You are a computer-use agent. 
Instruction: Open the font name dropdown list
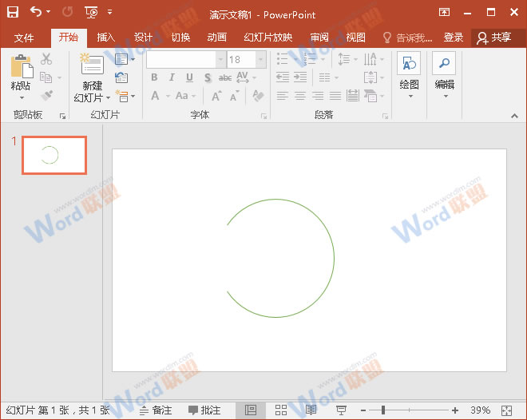tap(220, 60)
